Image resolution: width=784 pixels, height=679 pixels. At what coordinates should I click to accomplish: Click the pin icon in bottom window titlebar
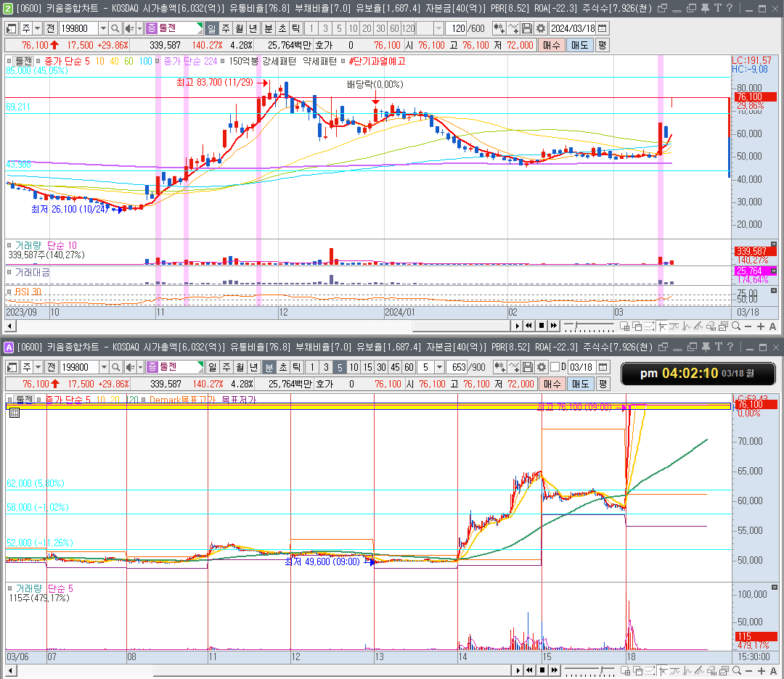click(x=706, y=347)
